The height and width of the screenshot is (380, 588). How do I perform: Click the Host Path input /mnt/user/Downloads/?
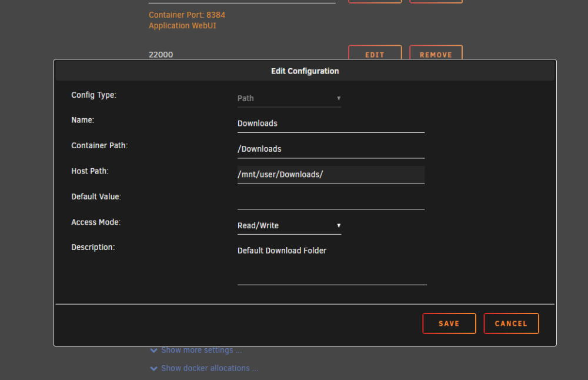click(x=330, y=175)
